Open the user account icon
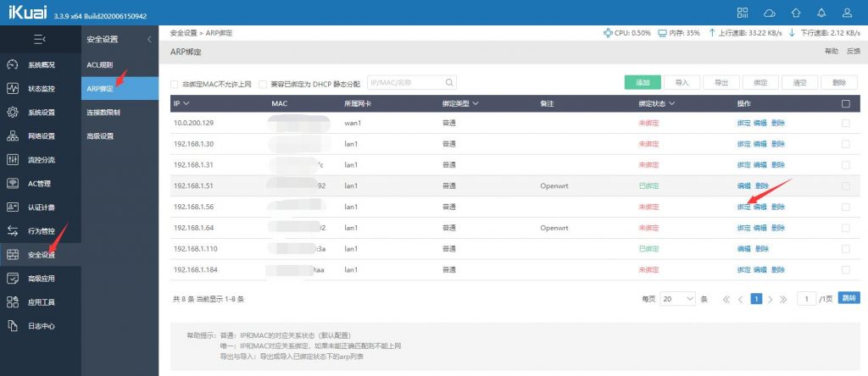Image resolution: width=868 pixels, height=376 pixels. pos(847,13)
